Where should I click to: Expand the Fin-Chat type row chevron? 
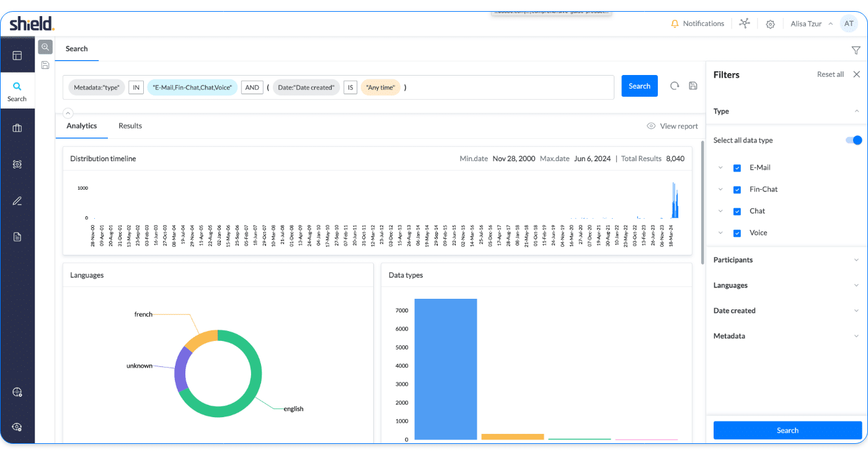pos(720,189)
